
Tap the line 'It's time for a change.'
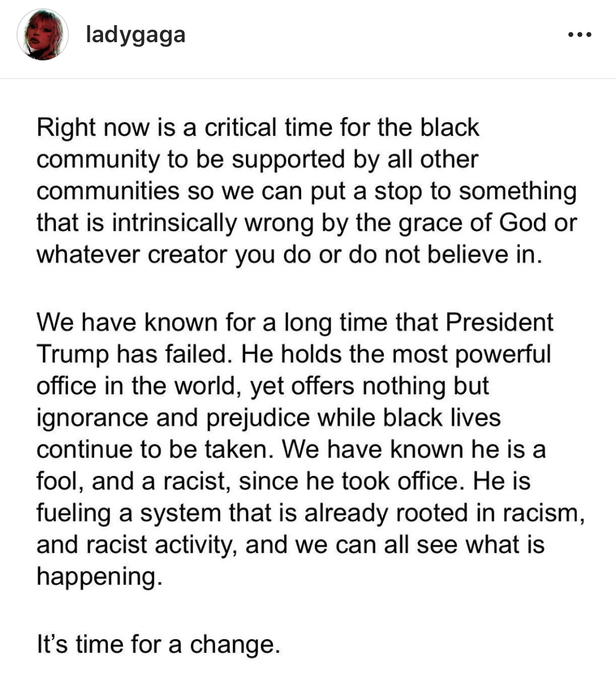(158, 644)
